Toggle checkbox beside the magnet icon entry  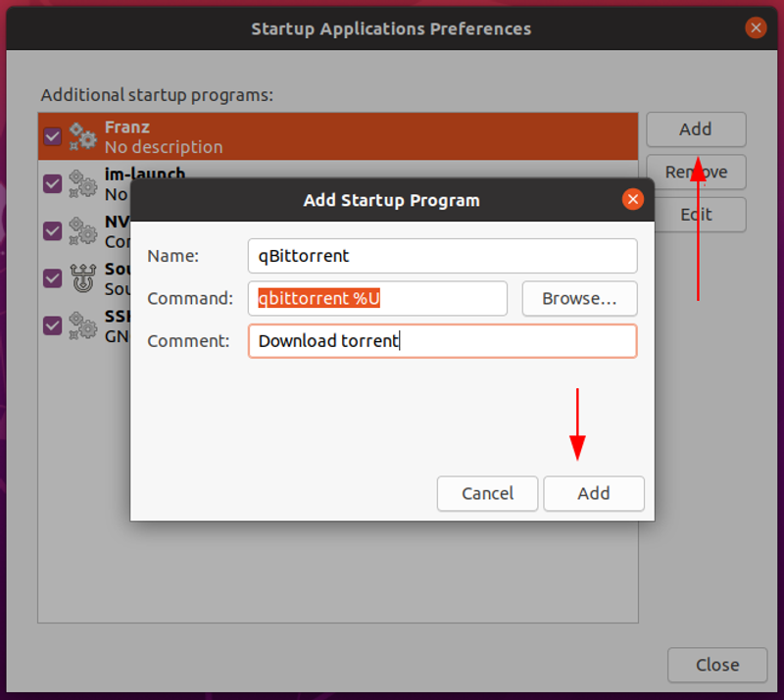coord(53,278)
